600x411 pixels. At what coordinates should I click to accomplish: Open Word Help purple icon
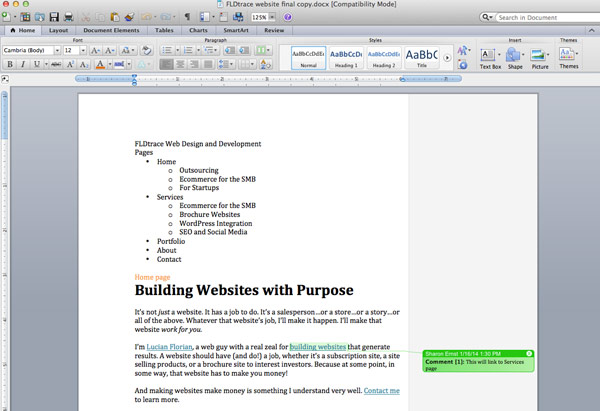(x=288, y=17)
